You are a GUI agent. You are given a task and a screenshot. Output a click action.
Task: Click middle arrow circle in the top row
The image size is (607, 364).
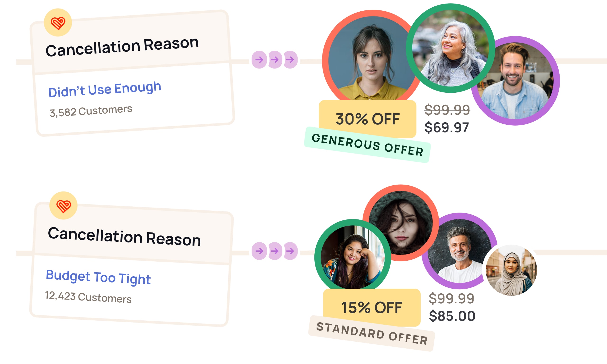(x=275, y=60)
